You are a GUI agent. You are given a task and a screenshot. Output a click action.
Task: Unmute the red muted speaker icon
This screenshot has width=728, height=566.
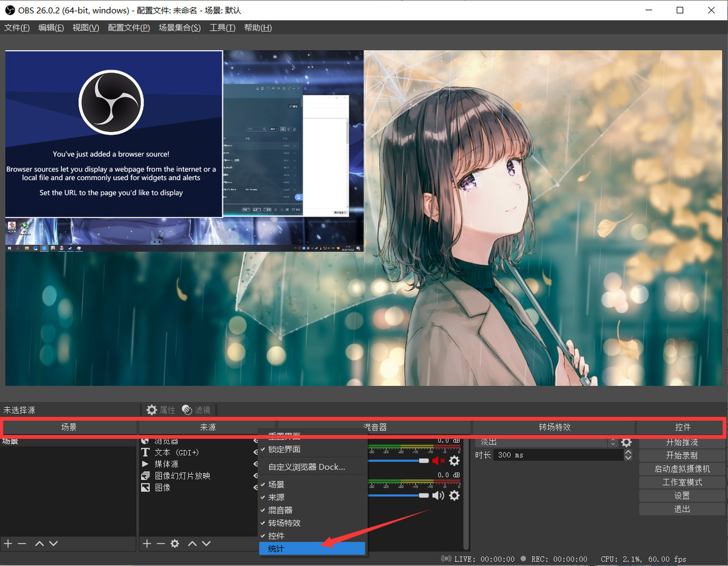439,460
